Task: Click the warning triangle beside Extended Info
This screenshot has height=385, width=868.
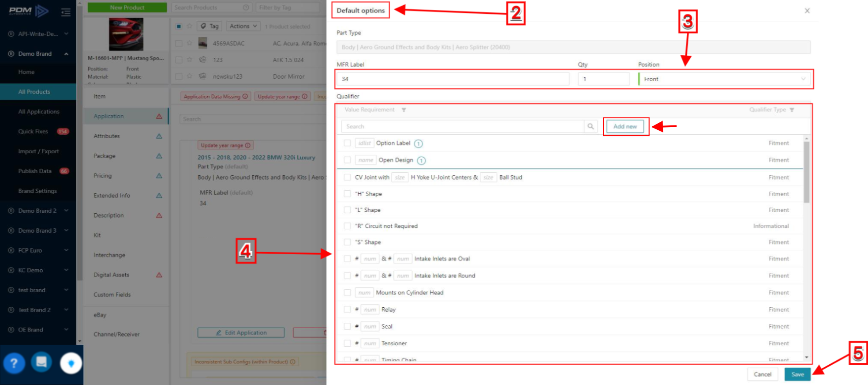Action: point(159,196)
